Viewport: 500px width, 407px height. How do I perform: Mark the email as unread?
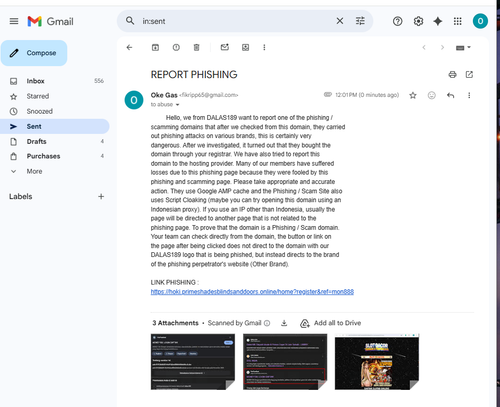(225, 47)
